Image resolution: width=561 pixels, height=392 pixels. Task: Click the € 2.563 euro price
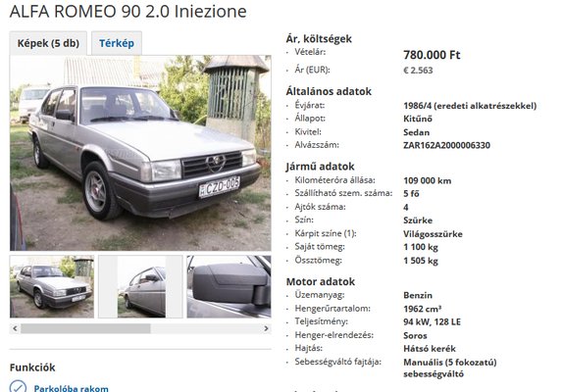tap(418, 70)
